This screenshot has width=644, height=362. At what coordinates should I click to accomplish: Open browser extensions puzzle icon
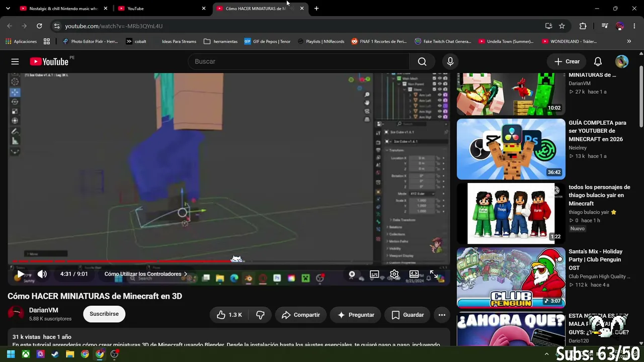tap(583, 26)
